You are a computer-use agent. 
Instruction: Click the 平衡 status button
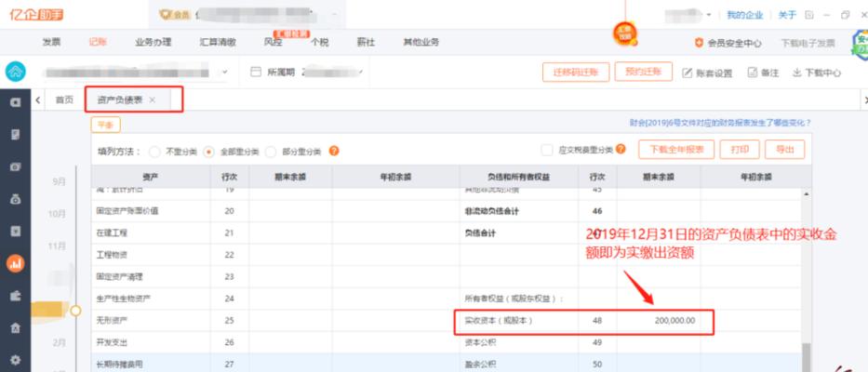point(105,126)
